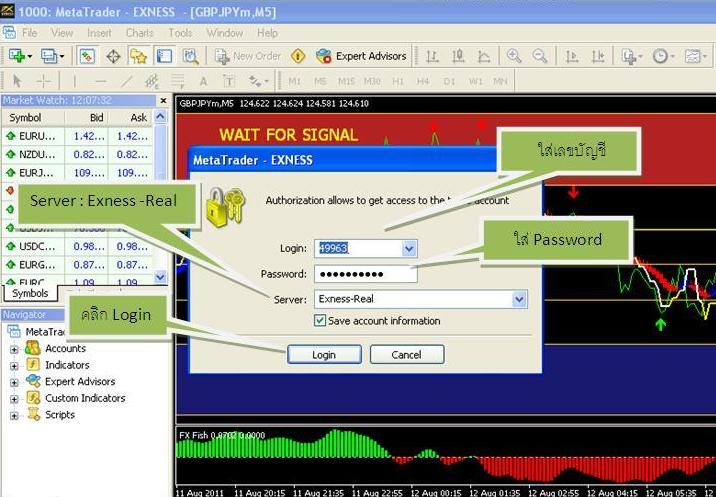The image size is (716, 497).
Task: Open the File menu
Action: click(x=30, y=33)
